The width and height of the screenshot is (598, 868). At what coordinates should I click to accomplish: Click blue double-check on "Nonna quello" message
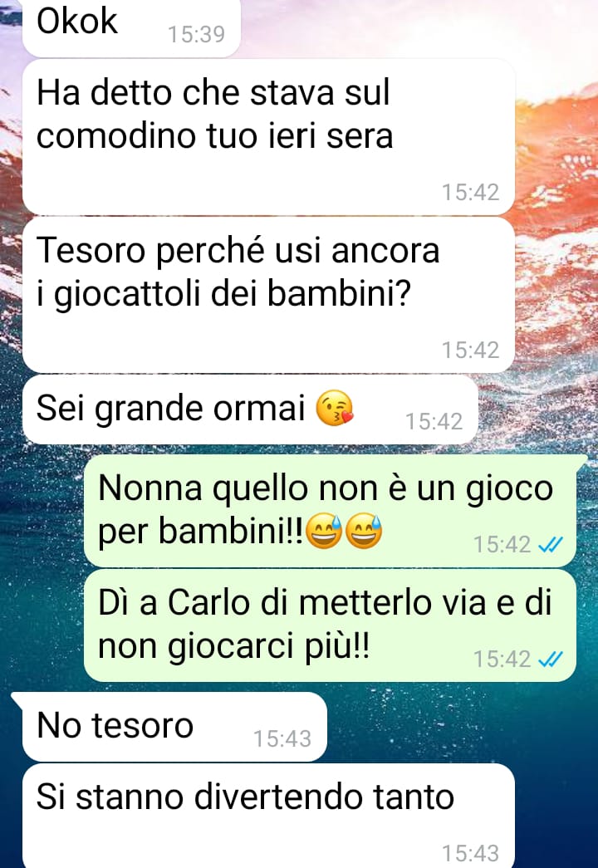pos(551,545)
